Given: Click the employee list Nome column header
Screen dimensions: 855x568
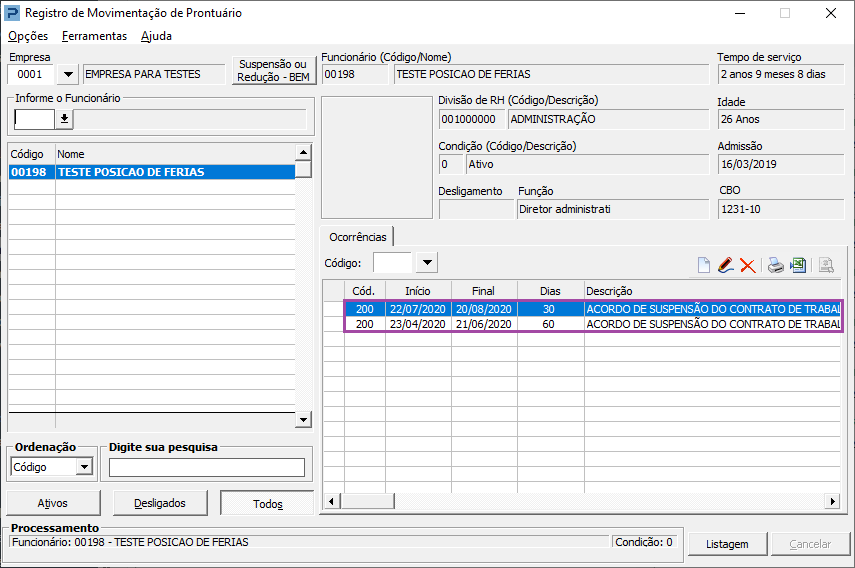Looking at the screenshot, I should tap(174, 154).
